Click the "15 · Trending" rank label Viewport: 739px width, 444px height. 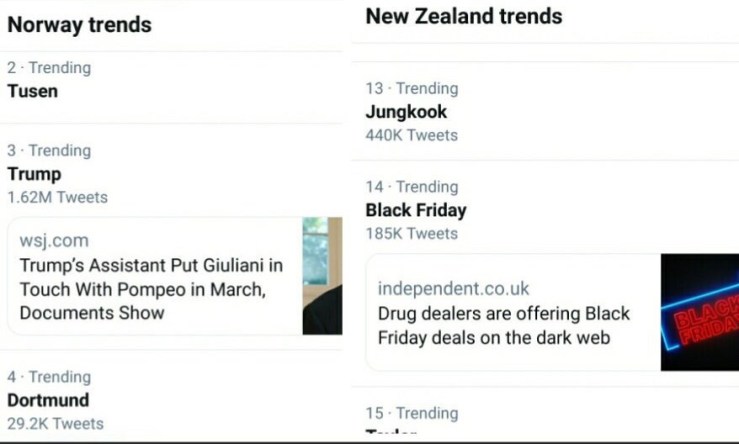coord(411,413)
